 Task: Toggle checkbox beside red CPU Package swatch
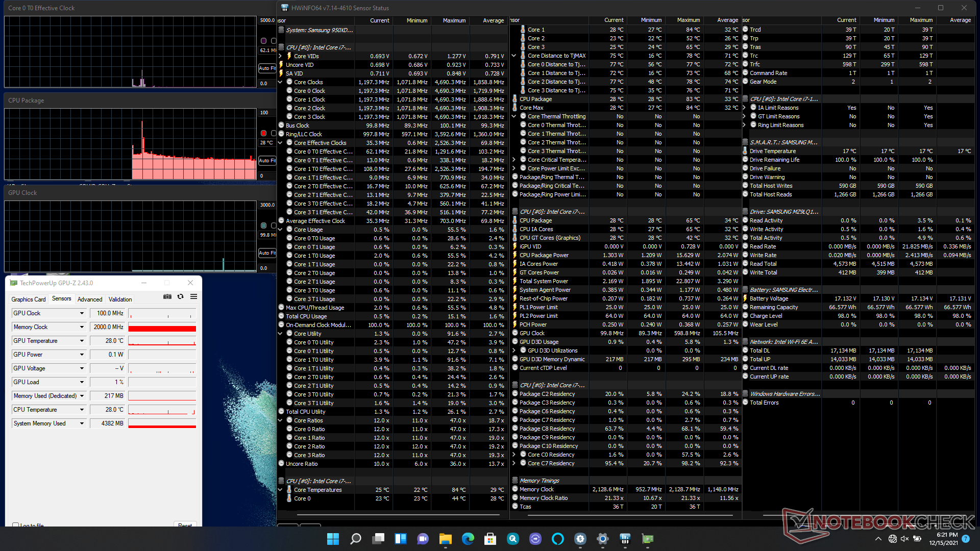click(x=274, y=133)
